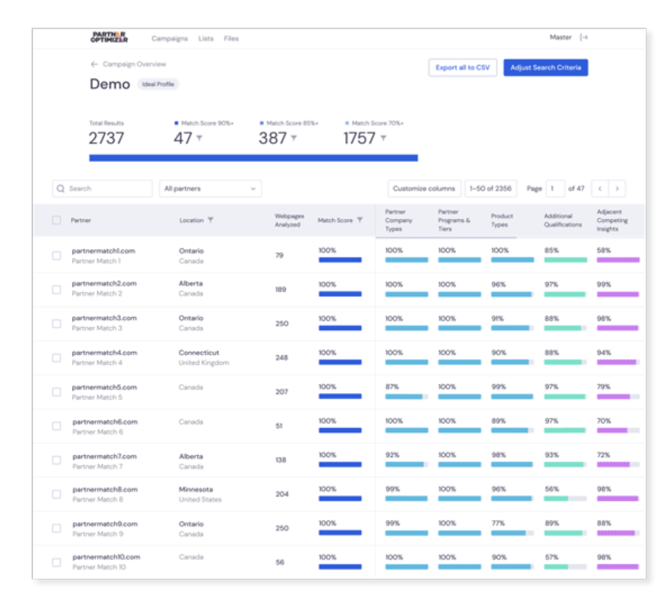Expand the Match Score 85%+ dropdown arrow
The height and width of the screenshot is (616, 672).
coord(294,138)
